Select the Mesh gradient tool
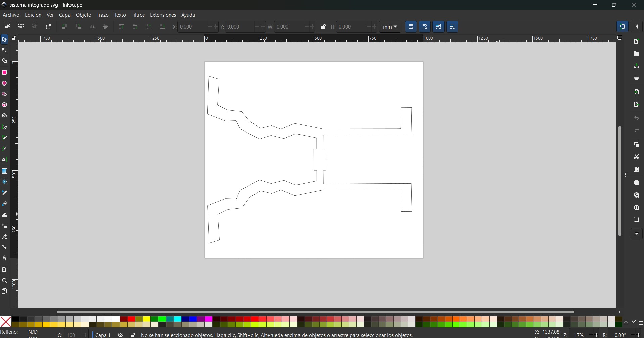The width and height of the screenshot is (644, 338). tap(4, 182)
